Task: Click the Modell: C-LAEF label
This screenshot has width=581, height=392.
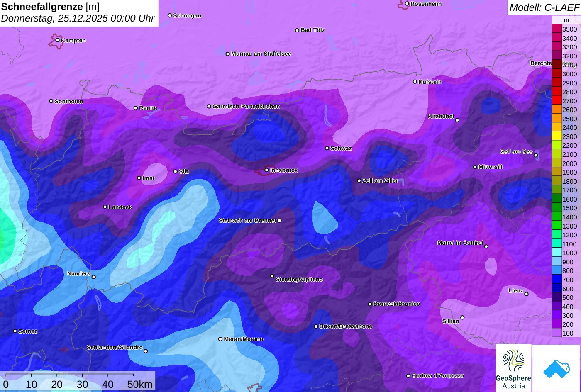Action: (x=544, y=7)
